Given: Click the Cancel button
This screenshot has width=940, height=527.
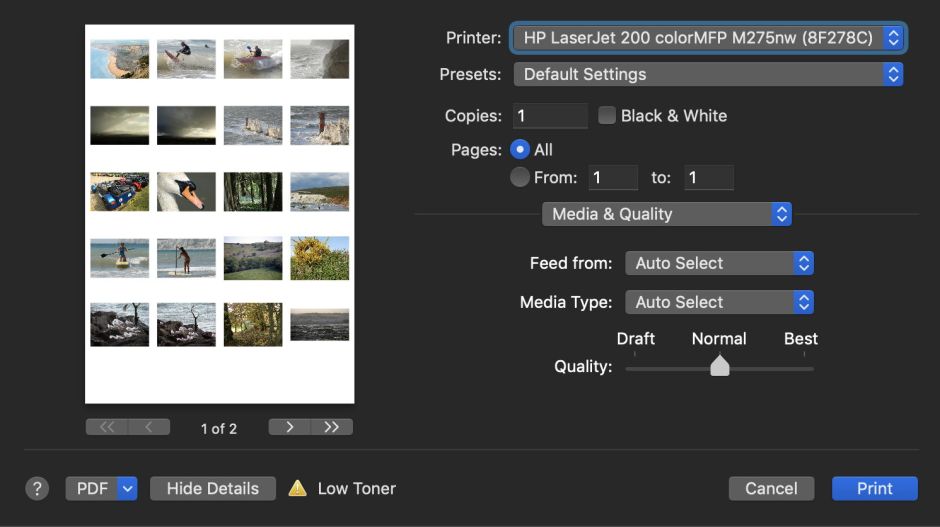Looking at the screenshot, I should (x=771, y=488).
